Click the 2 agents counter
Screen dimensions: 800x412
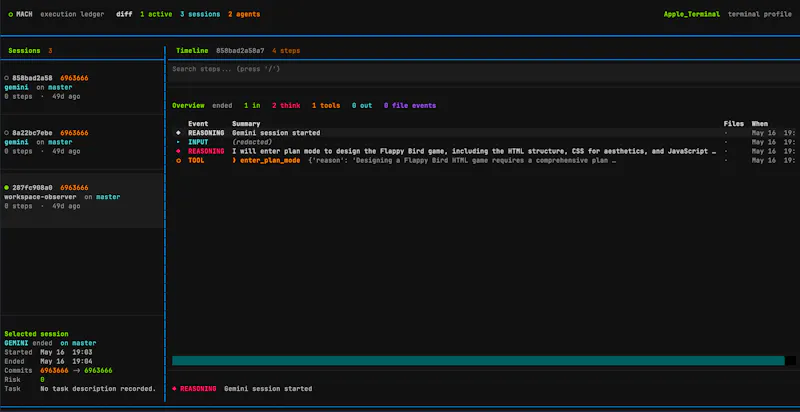click(x=244, y=14)
